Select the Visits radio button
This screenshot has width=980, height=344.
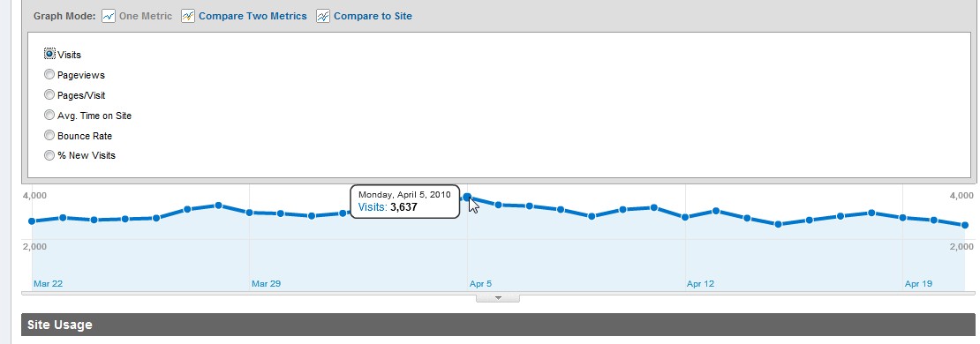pyautogui.click(x=49, y=55)
